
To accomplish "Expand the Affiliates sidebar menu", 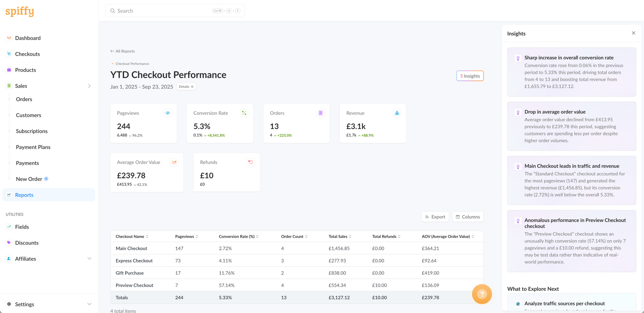I will click(x=89, y=258).
